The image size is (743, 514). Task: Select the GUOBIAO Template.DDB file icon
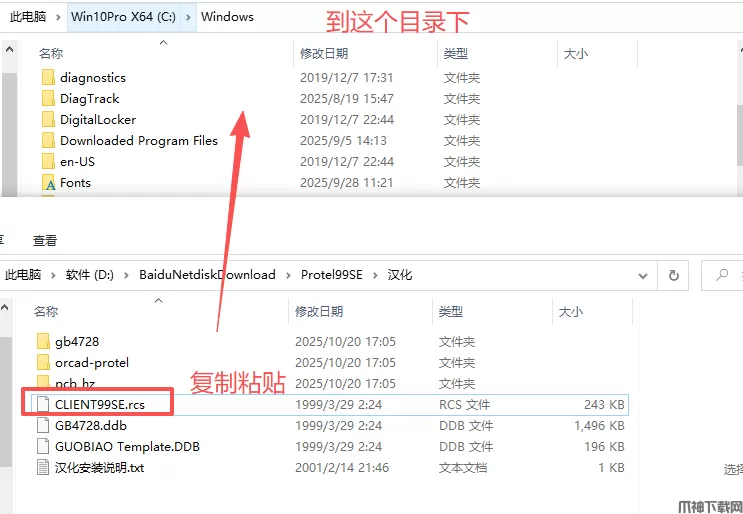click(43, 446)
